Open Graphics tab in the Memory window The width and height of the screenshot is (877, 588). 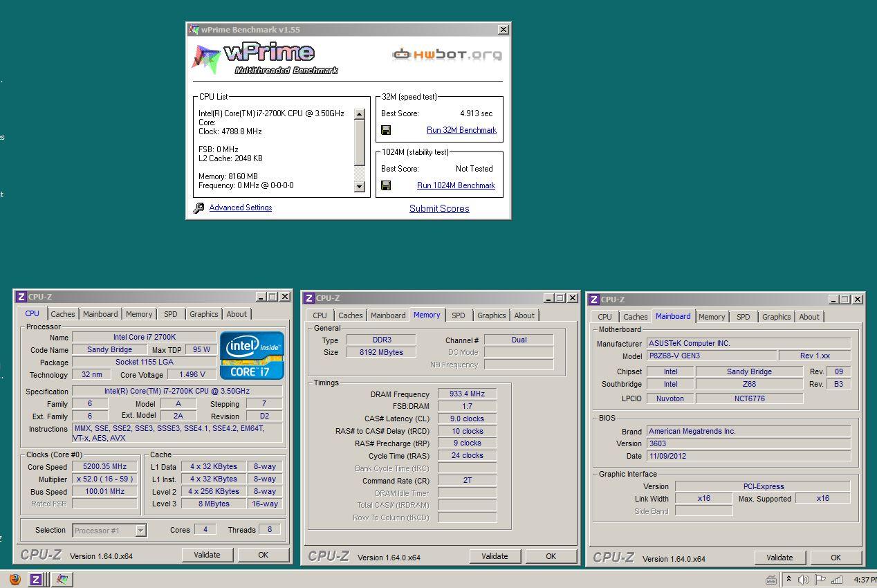coord(491,315)
